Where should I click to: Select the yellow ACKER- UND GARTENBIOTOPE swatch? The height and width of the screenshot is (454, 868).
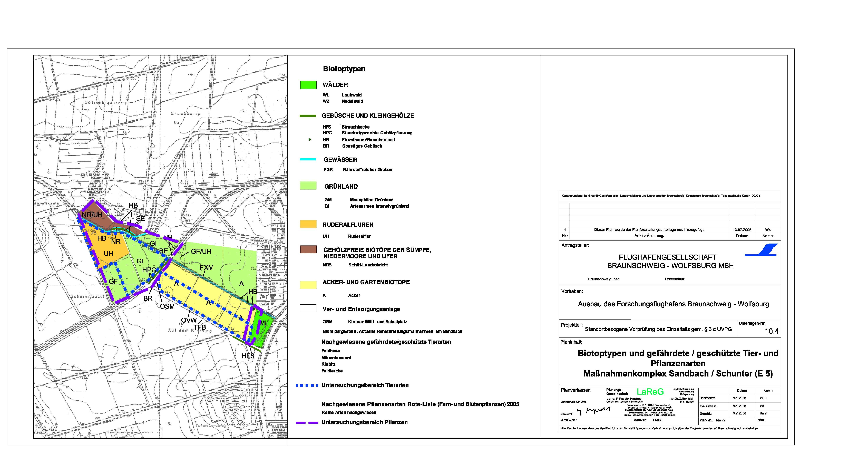[308, 285]
